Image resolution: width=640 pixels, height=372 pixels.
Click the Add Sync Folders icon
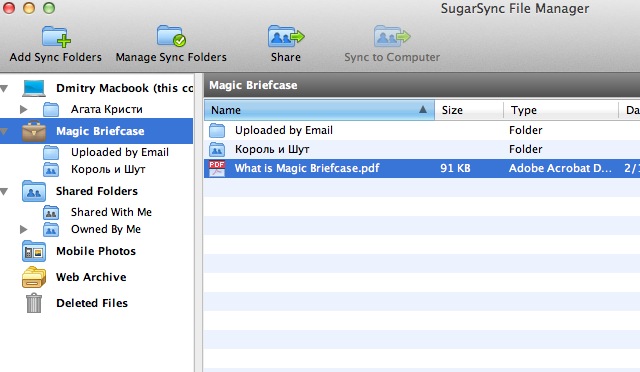[x=56, y=36]
